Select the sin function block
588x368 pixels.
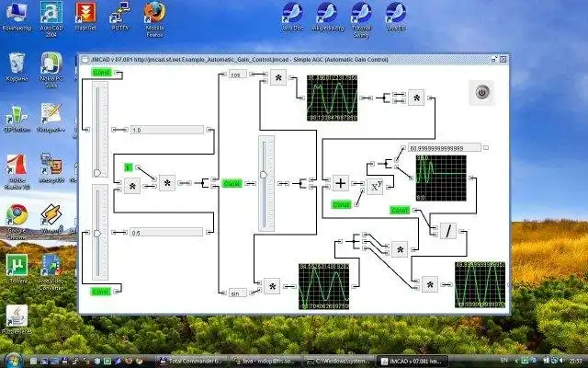[238, 293]
